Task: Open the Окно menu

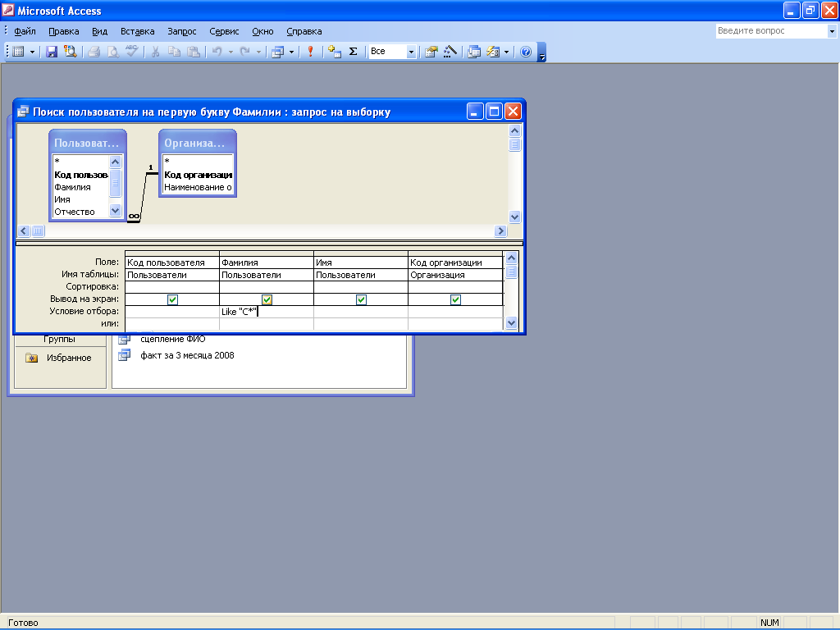Action: coord(262,31)
